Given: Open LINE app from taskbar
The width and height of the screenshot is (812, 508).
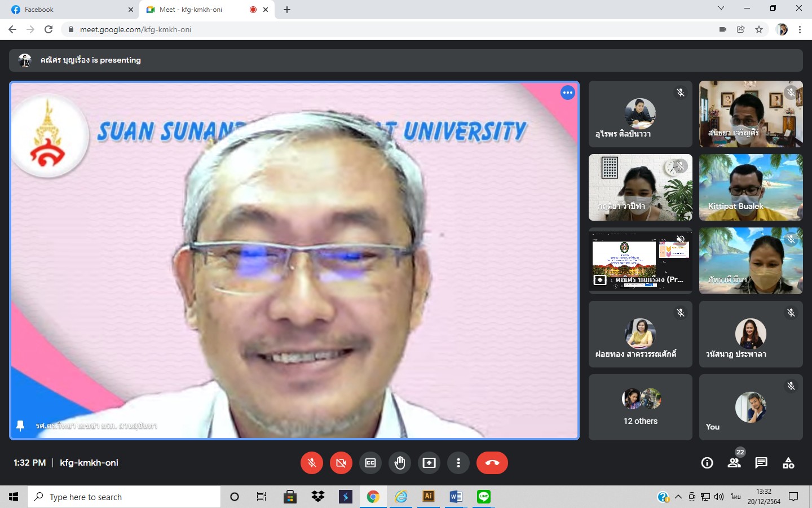Looking at the screenshot, I should coord(484,497).
